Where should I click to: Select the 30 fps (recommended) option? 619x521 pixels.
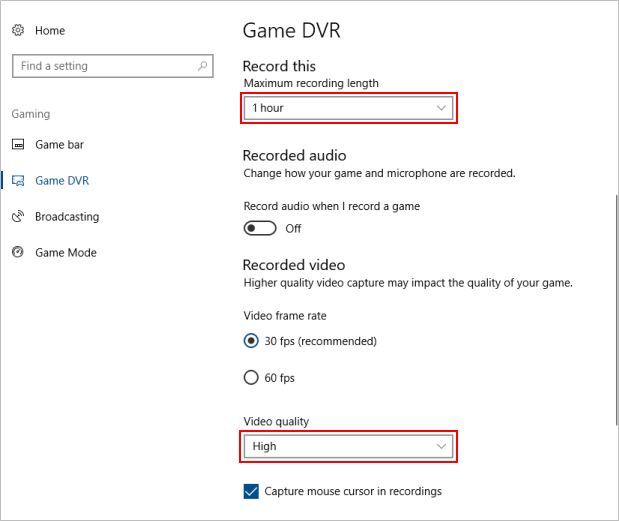252,341
